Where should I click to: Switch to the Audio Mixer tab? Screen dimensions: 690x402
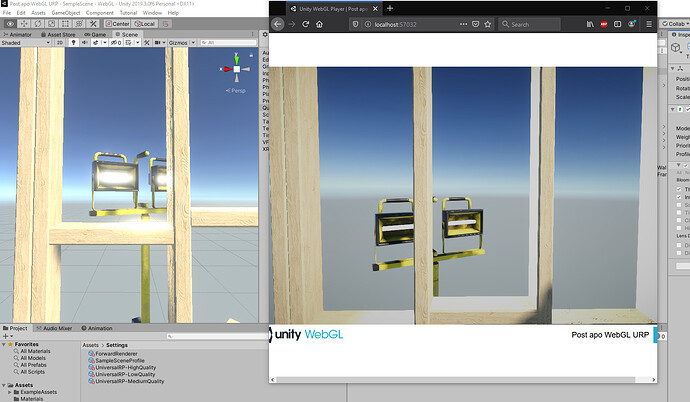click(x=54, y=328)
